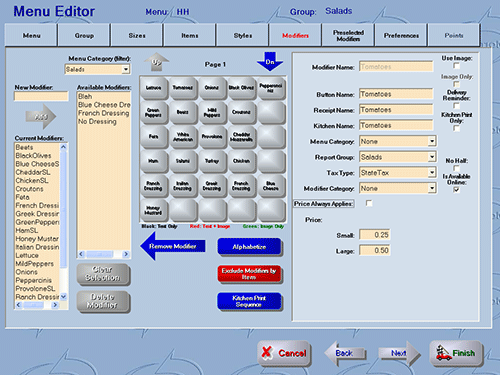Click the blue Dn page arrow
Viewport: 500px width, 375px height.
pyautogui.click(x=270, y=62)
